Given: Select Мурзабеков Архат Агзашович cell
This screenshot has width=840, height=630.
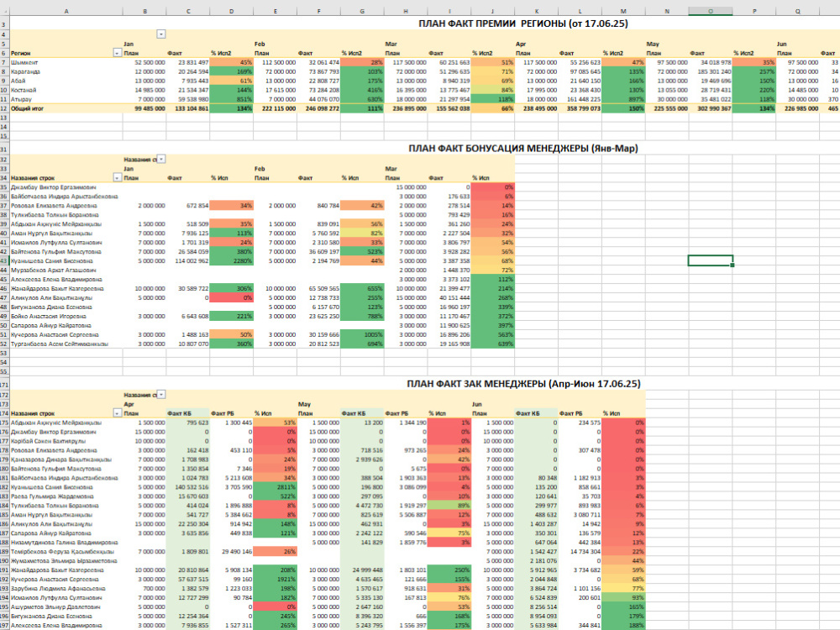Looking at the screenshot, I should (66, 270).
